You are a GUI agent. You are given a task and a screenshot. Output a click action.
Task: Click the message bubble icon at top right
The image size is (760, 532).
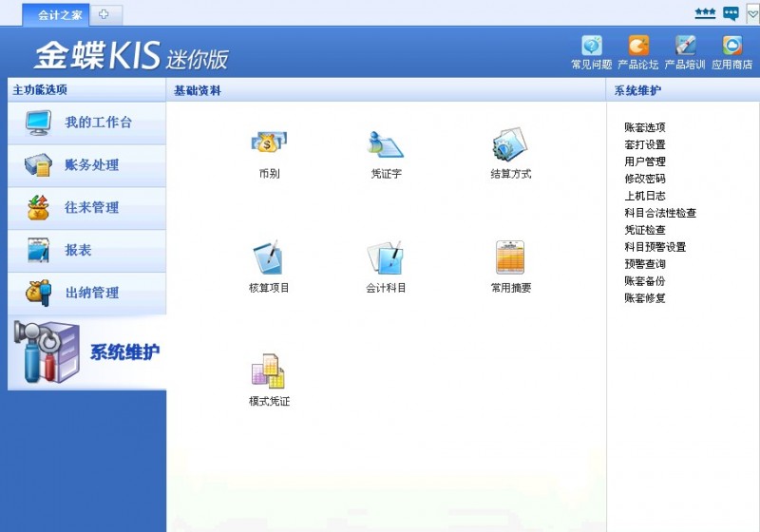[x=731, y=13]
